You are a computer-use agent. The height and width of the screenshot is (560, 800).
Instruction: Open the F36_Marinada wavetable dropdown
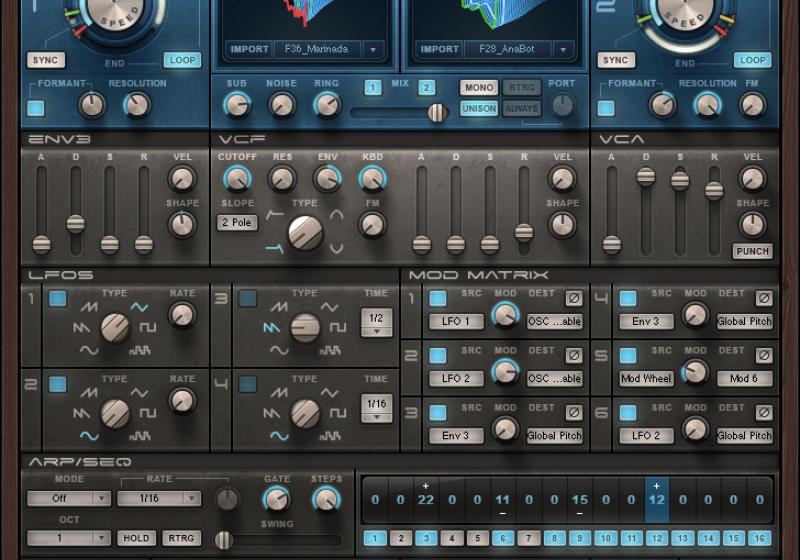pos(373,49)
